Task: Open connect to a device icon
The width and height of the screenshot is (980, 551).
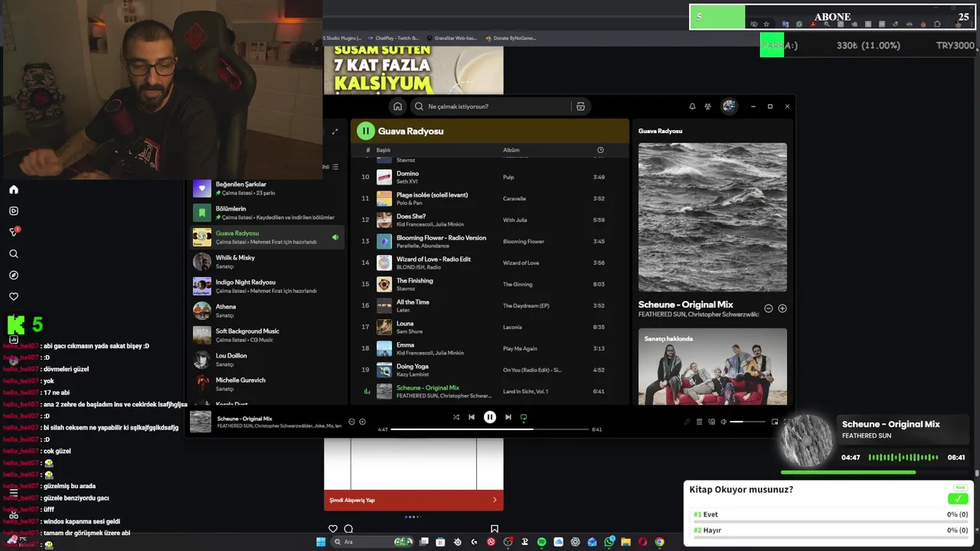Action: coord(711,422)
